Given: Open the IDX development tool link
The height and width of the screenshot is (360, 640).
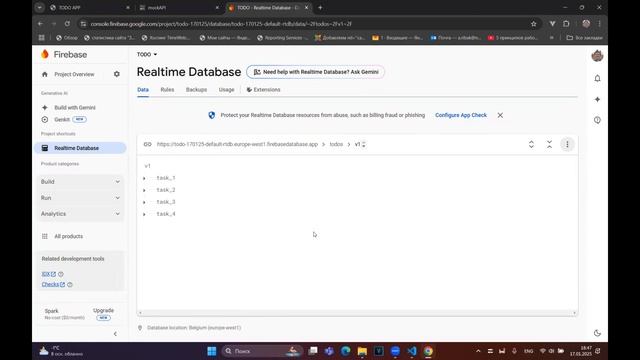Looking at the screenshot, I should [x=49, y=274].
